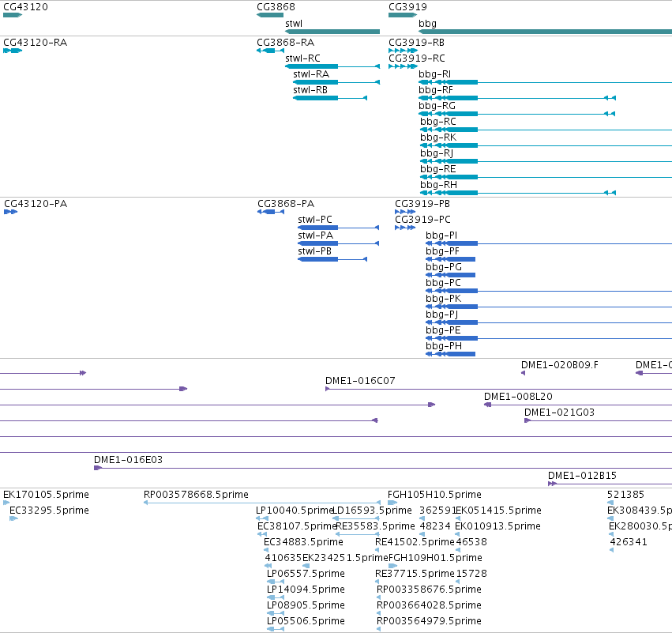
Task: Select clone DME1-021G03
Action: click(598, 420)
